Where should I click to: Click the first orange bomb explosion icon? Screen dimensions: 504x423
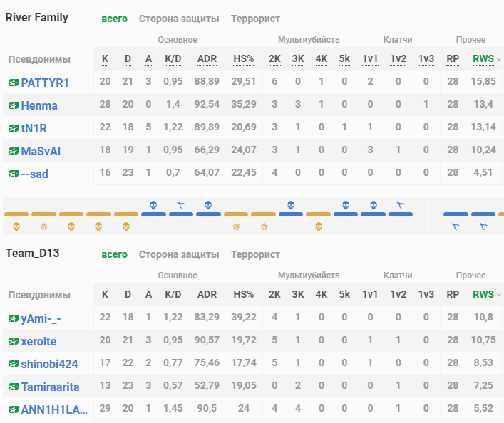(x=43, y=226)
